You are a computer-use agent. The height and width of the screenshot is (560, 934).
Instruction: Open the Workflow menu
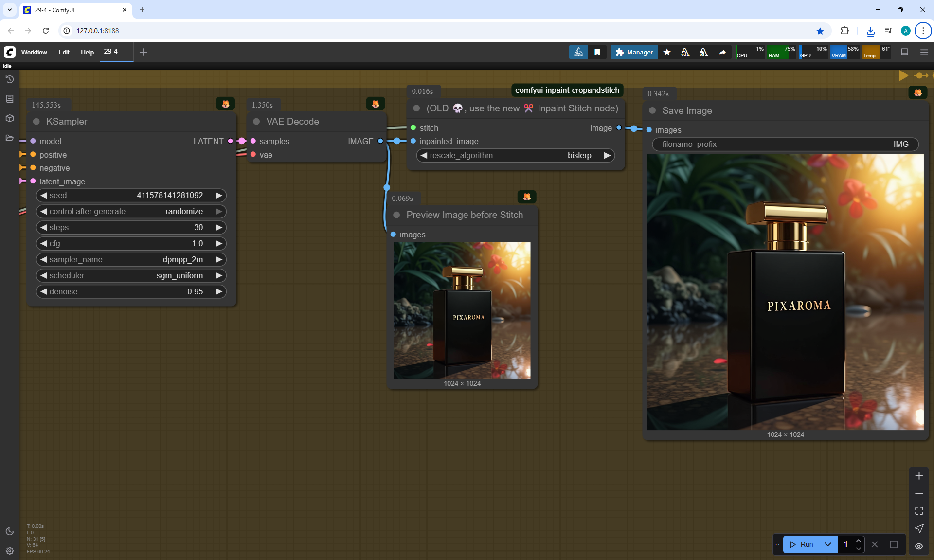pyautogui.click(x=34, y=52)
